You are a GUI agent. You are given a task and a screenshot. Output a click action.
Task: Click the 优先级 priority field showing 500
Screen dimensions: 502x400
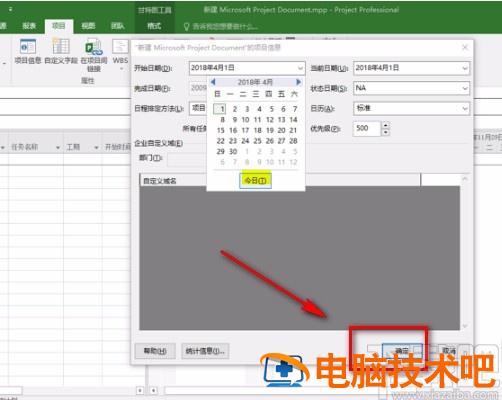(366, 129)
